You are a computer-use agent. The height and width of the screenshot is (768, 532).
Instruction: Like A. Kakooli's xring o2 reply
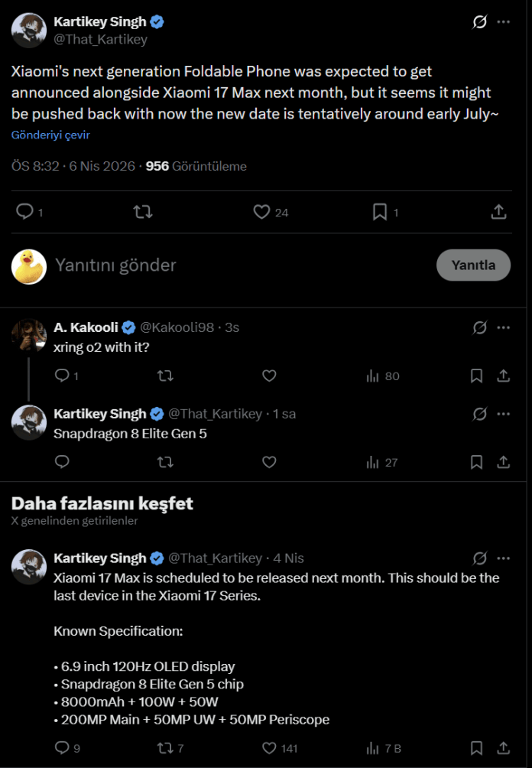coord(269,376)
